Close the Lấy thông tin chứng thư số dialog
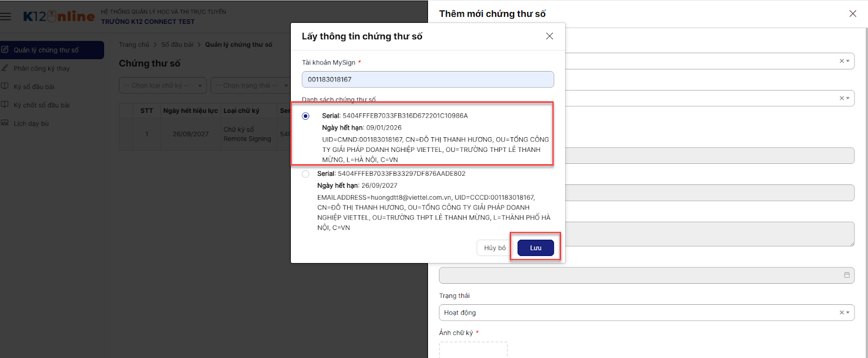Screen dimensions: 868x358 (549, 36)
